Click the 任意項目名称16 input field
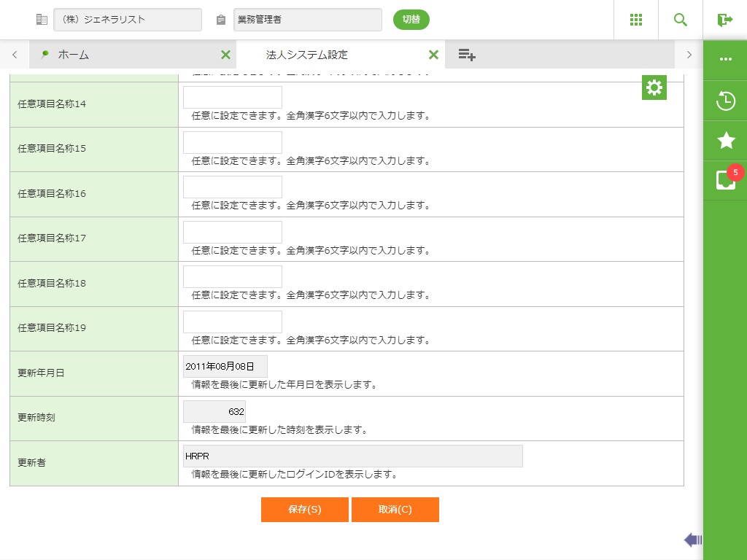Screen dimensions: 747x560 [x=233, y=187]
